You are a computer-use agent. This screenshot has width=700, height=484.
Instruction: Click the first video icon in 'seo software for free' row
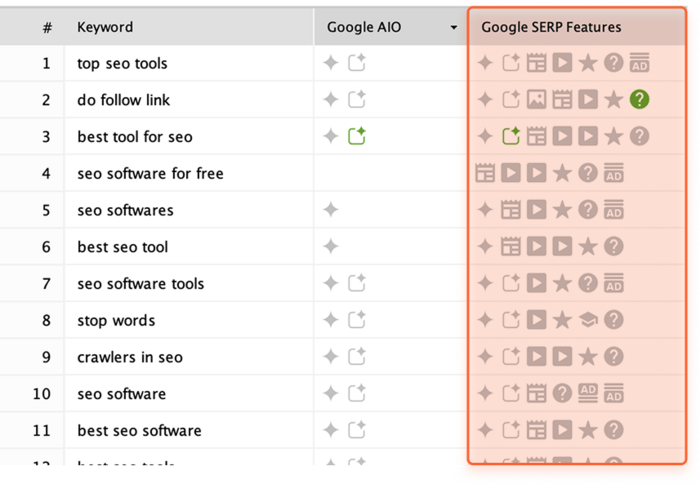coord(511,173)
